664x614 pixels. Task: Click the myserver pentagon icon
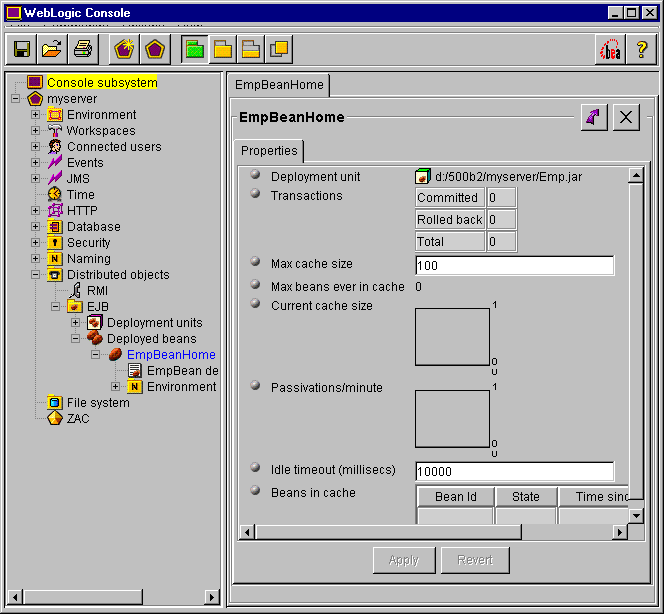click(x=35, y=99)
